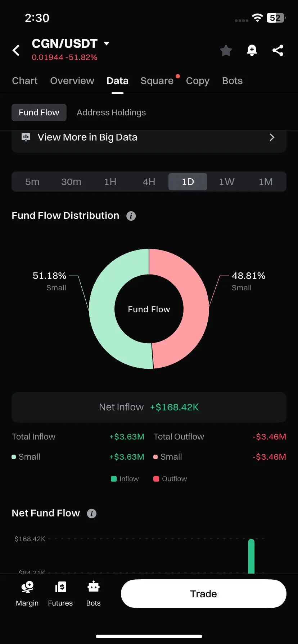Switch to 4H timeframe

click(x=149, y=182)
